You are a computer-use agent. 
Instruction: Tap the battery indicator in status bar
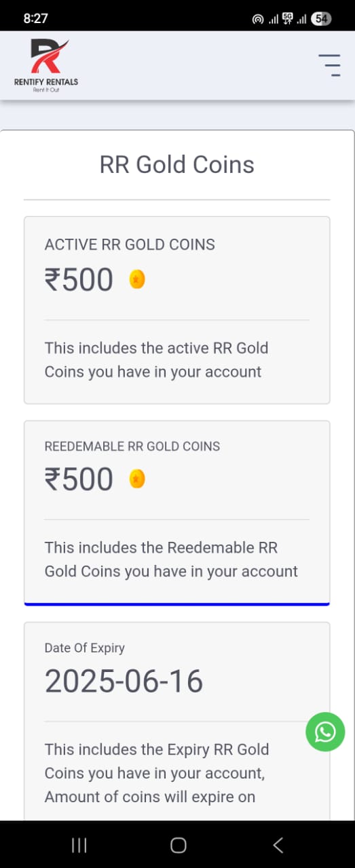[321, 19]
